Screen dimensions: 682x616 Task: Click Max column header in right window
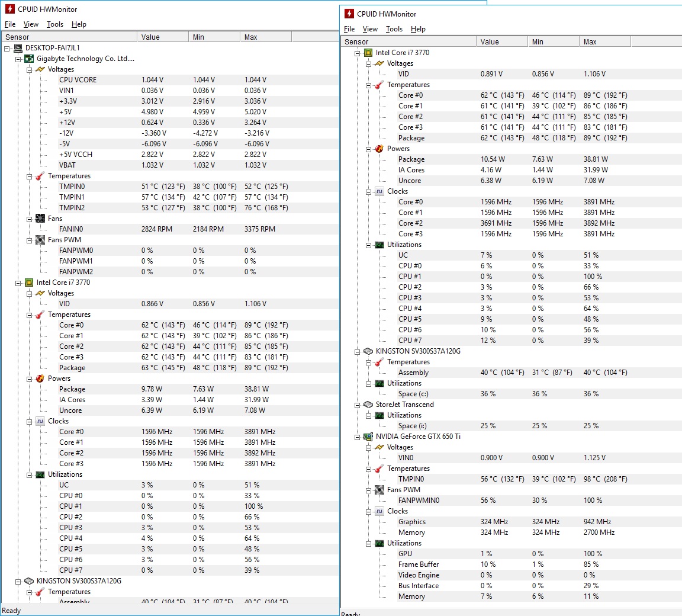coord(604,42)
